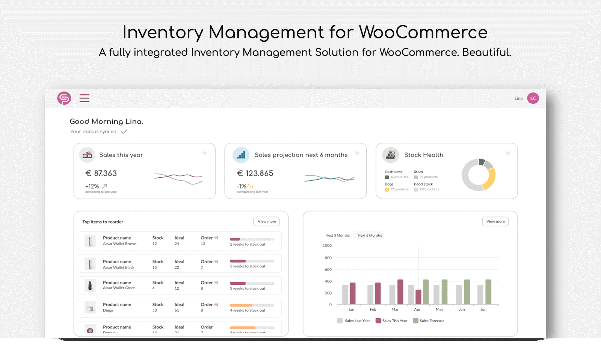Expand the Stock Health card

pos(508,153)
